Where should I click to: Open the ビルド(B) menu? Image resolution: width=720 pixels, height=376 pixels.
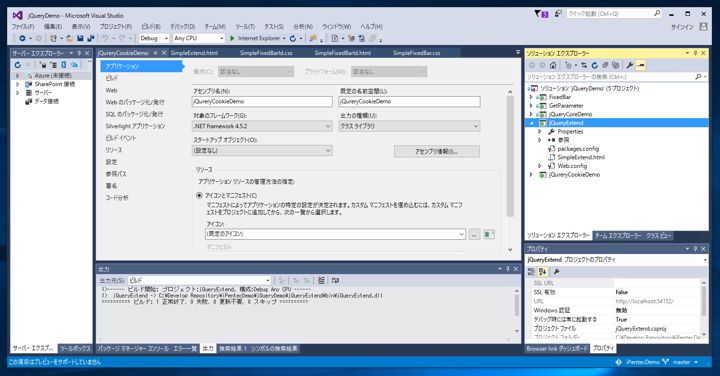(151, 27)
